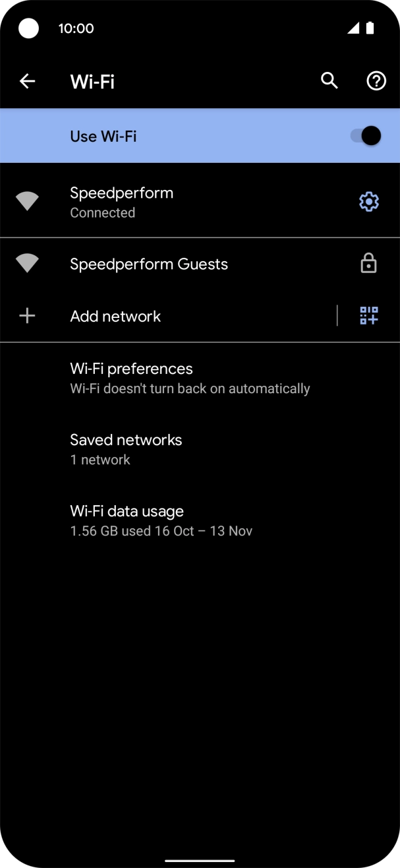
Task: Open the search icon
Action: click(329, 81)
